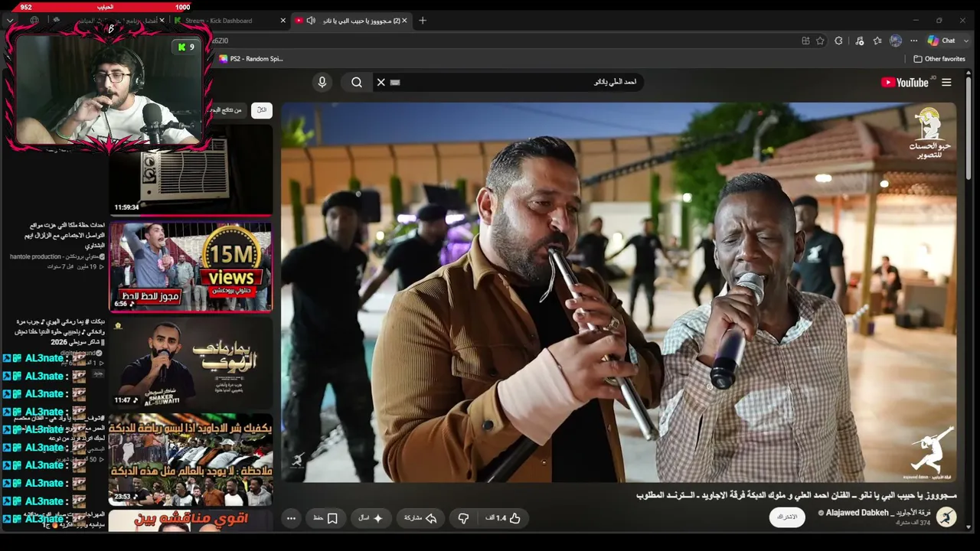Click the YouTube search magnifier button
The width and height of the screenshot is (980, 551).
[x=357, y=82]
